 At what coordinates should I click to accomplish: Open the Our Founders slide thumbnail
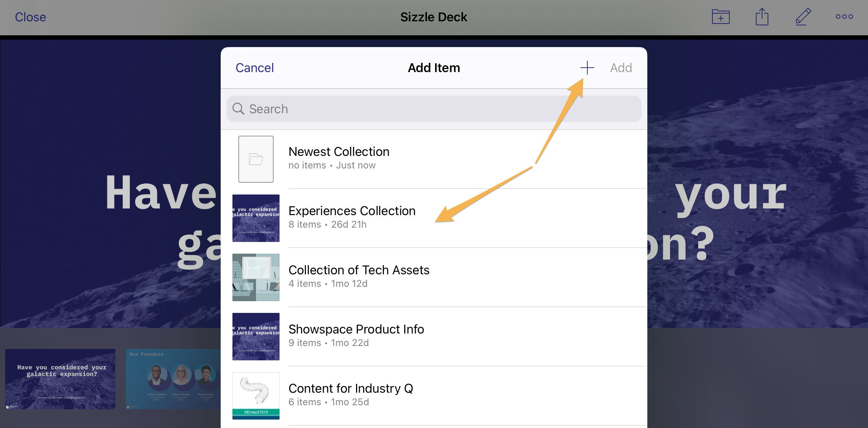click(x=173, y=379)
